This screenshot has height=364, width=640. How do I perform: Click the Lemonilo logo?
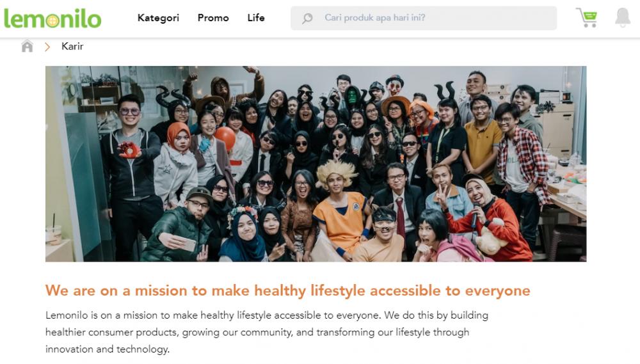pos(52,19)
